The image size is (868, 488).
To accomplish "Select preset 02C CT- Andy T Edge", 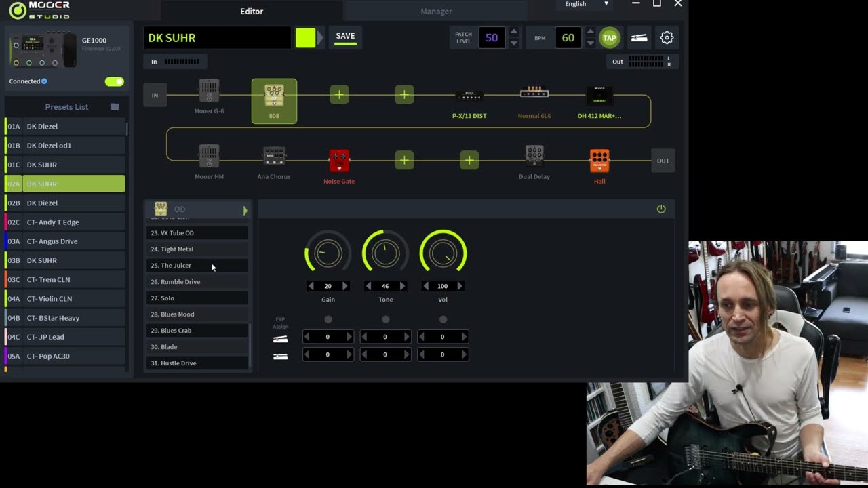I will 65,222.
